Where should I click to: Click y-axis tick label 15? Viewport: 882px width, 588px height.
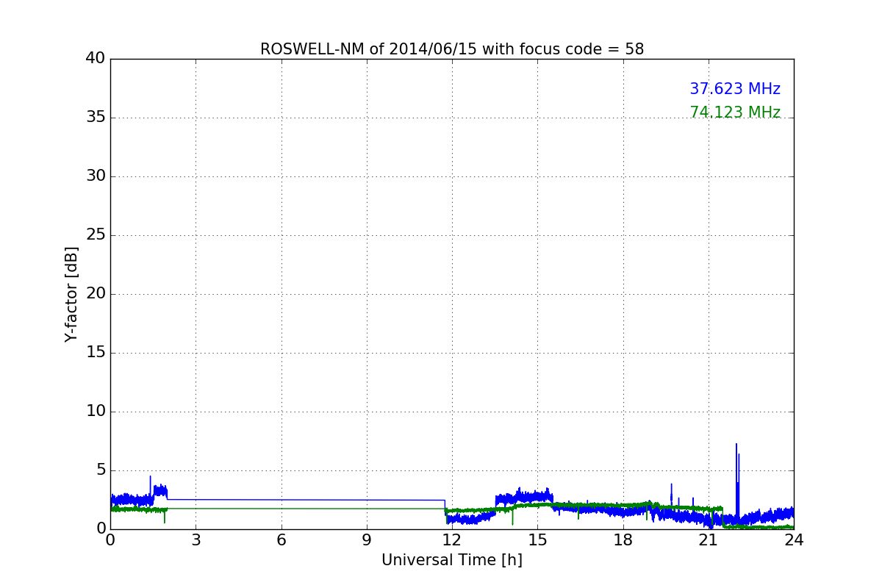[96, 352]
